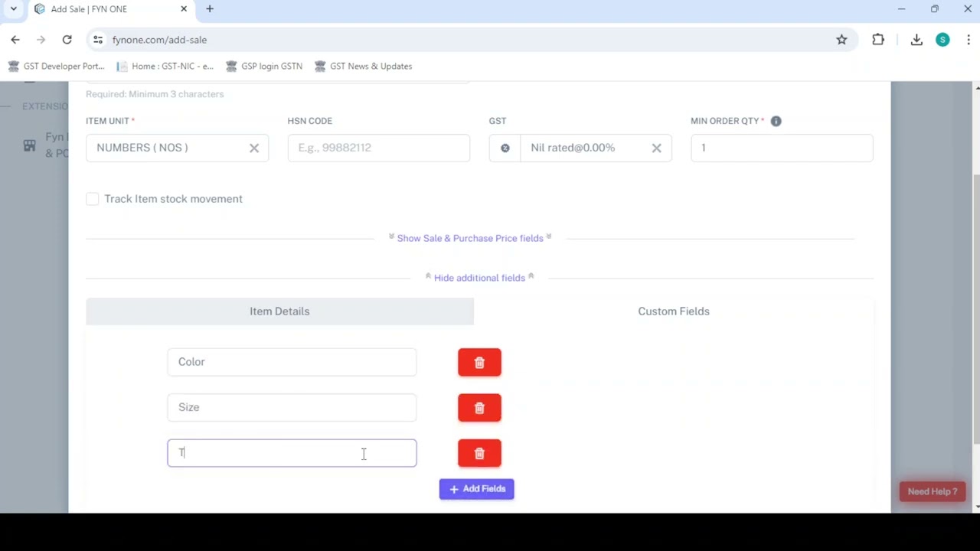Open a new browser tab
980x551 pixels.
tap(210, 9)
